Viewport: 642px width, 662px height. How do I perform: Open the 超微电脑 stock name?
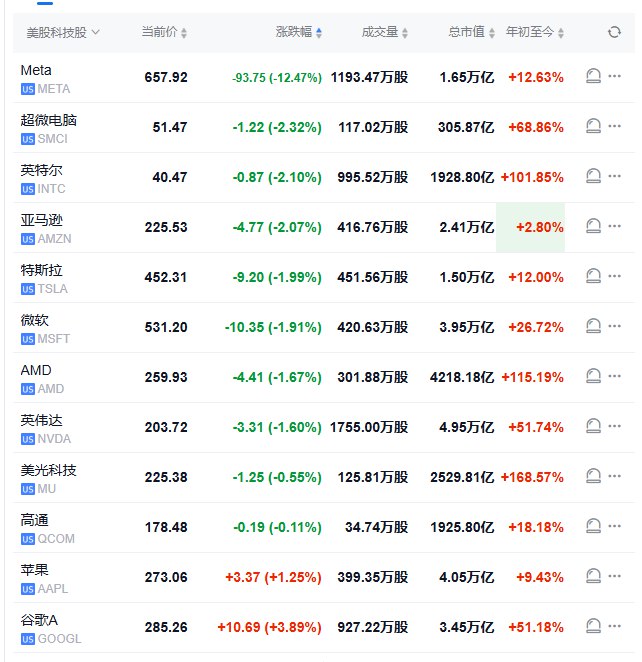point(49,120)
